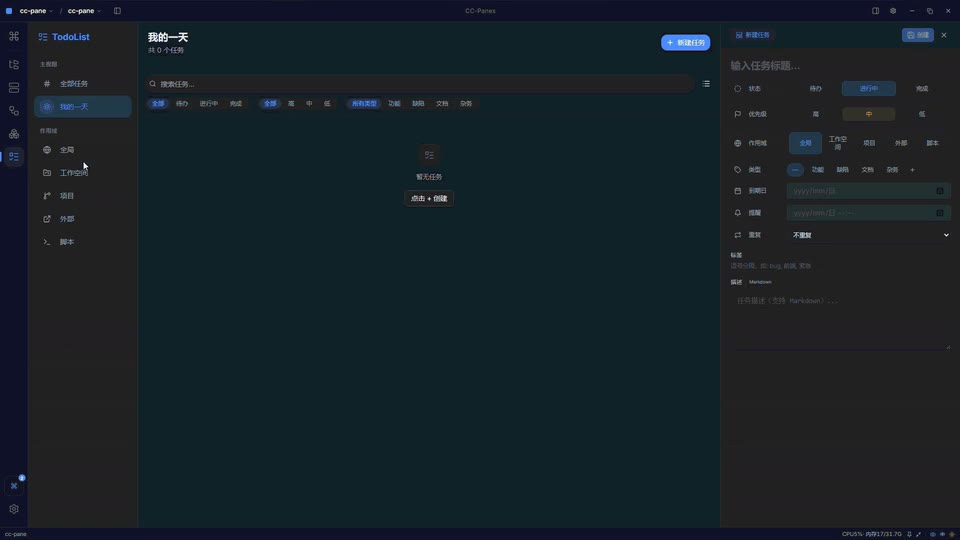Open the second cc-pane project dropdown
Image resolution: width=960 pixels, height=540 pixels.
84,11
